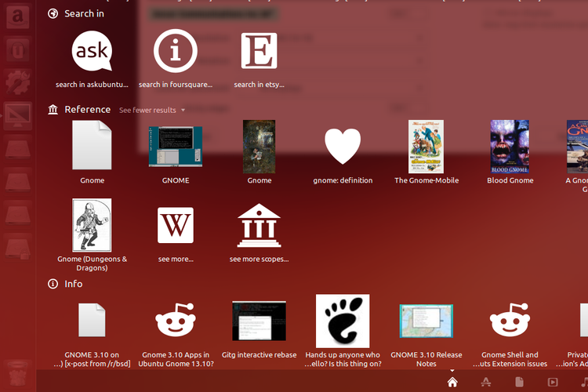
Task: Click the Reddit 'Gnome 3.10 Apps' result
Action: pos(176,321)
